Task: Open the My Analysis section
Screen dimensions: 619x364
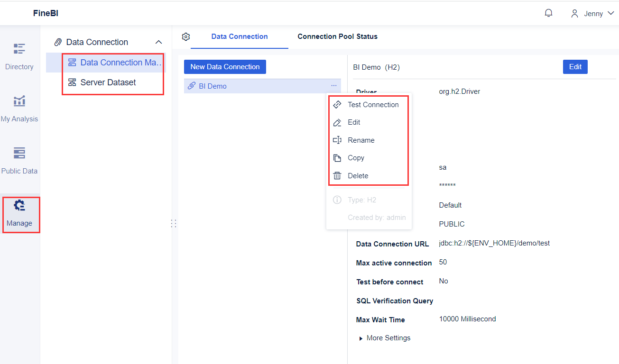Action: tap(19, 108)
